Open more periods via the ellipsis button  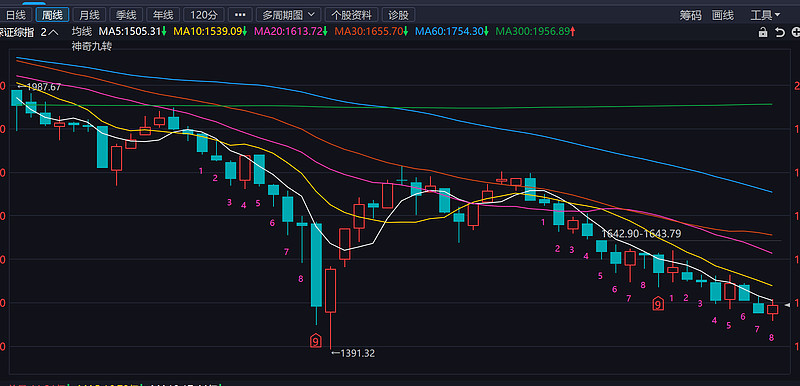coord(240,15)
